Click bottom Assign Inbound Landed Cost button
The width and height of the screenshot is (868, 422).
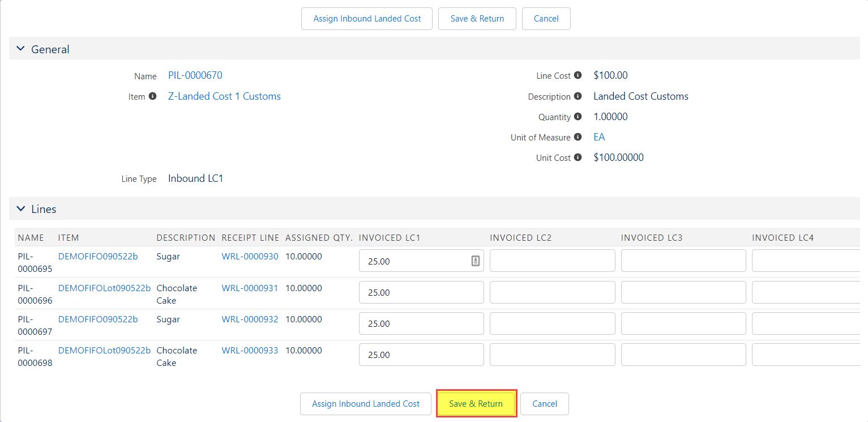(x=366, y=404)
